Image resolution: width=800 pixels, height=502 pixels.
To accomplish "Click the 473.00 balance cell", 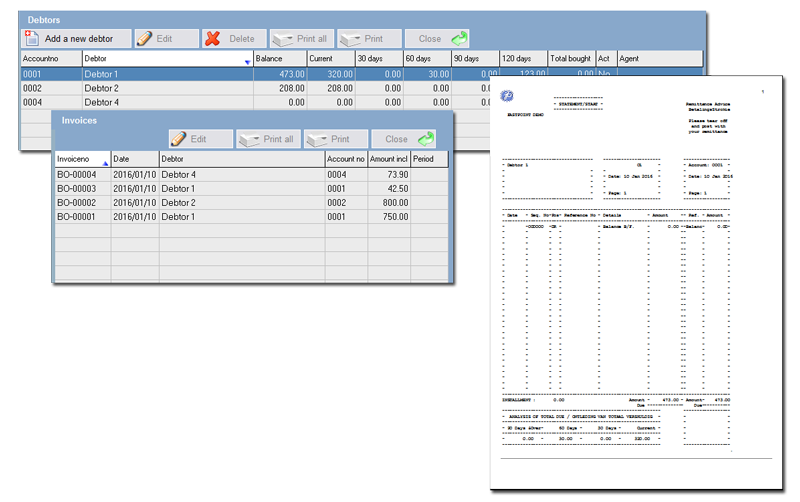I will tap(280, 74).
